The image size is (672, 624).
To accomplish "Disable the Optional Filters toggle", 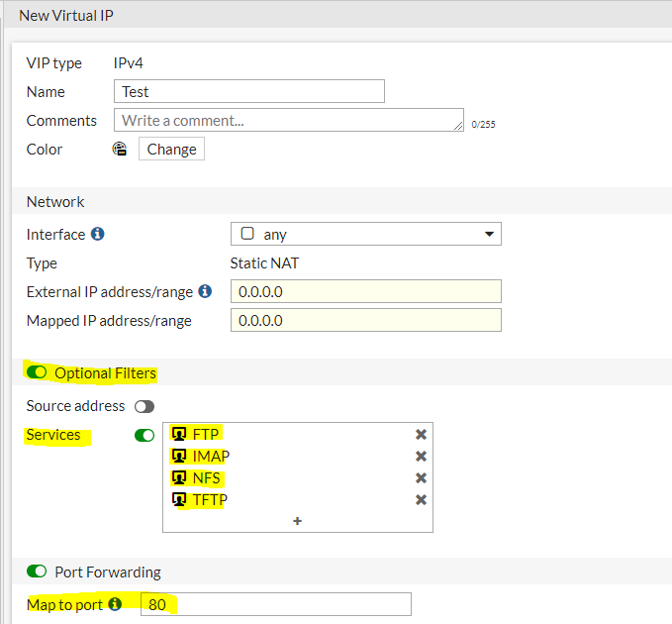I will (x=38, y=373).
